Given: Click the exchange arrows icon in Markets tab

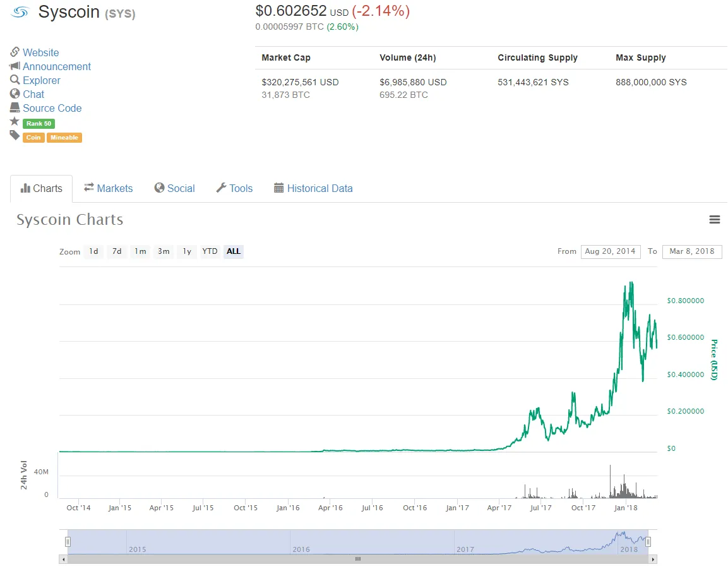Looking at the screenshot, I should coord(88,187).
